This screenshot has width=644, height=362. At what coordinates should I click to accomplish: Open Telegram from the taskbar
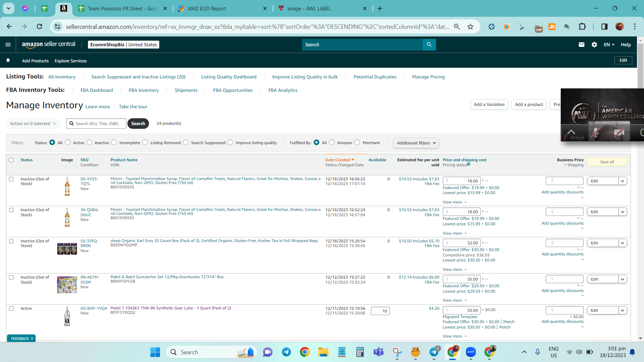point(286,352)
